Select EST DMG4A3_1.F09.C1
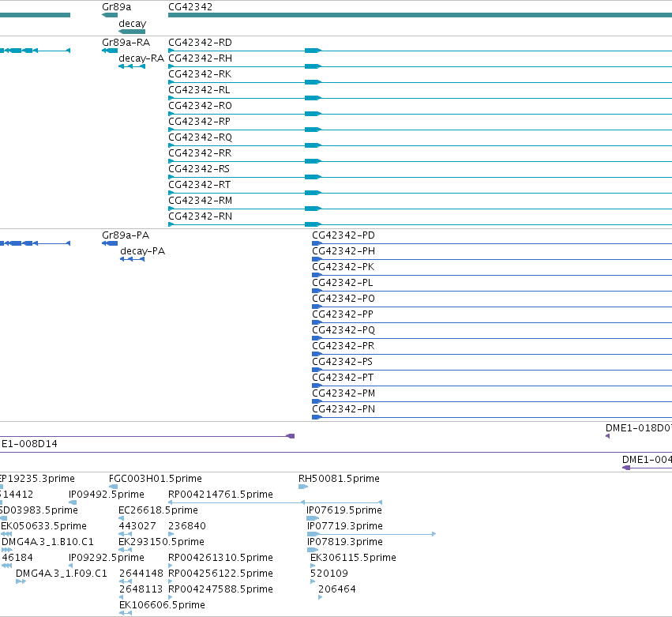Viewport: 672px width, 617px height. (62, 574)
